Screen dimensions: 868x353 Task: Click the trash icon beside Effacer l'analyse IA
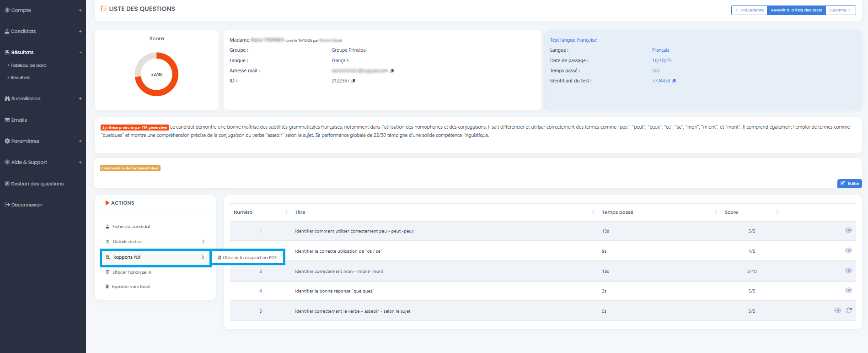(107, 272)
